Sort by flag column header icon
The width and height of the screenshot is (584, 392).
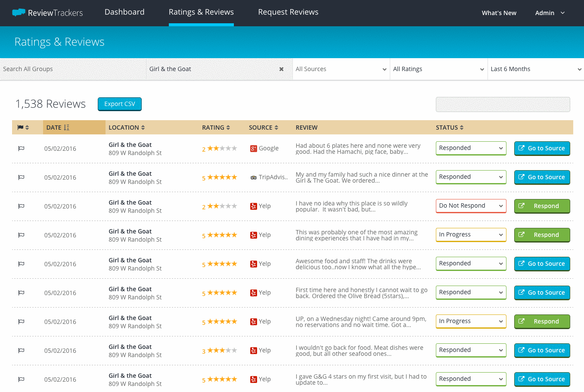[x=23, y=128]
